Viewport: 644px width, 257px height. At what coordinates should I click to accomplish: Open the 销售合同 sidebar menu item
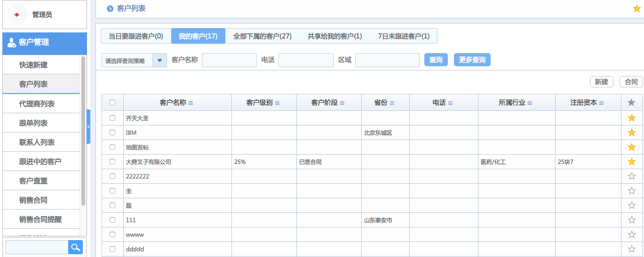(33, 200)
